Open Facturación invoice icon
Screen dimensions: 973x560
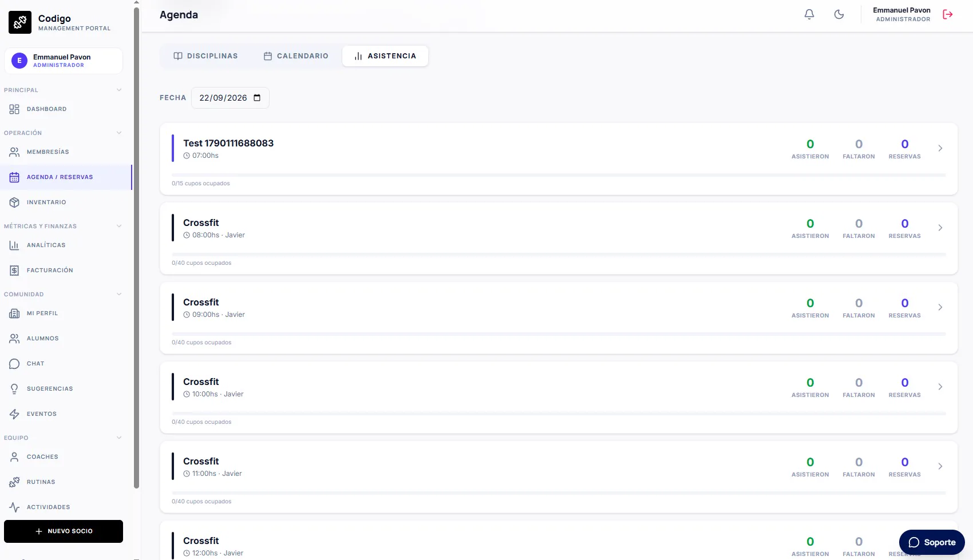[14, 271]
